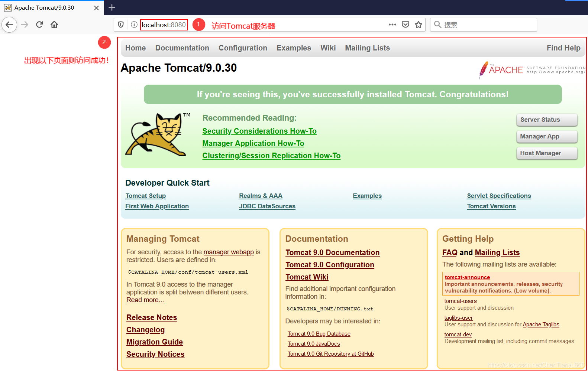Open the Home menu item

tap(135, 48)
